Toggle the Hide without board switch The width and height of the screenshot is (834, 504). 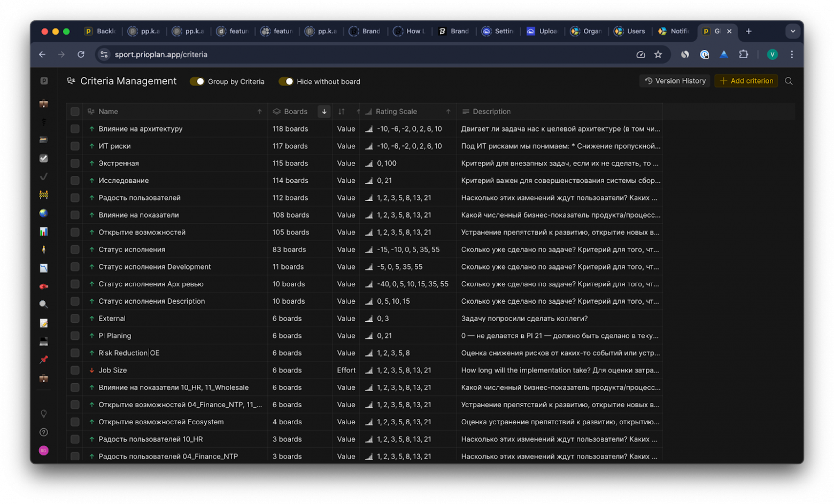pos(286,81)
